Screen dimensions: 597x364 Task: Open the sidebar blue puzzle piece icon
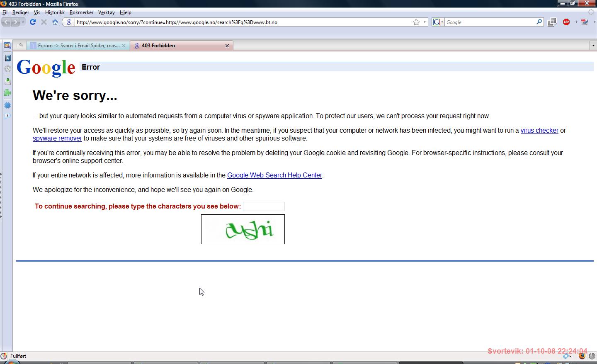coord(7,105)
